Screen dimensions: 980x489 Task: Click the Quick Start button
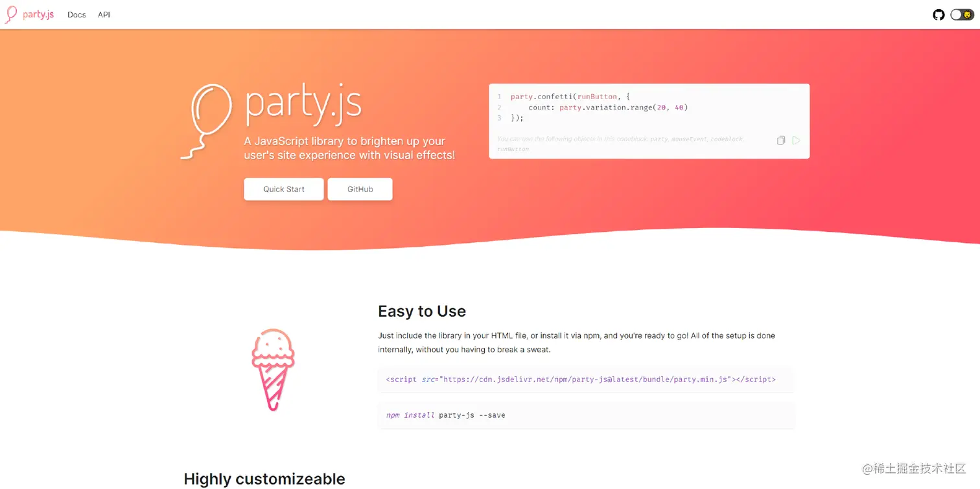pyautogui.click(x=284, y=189)
